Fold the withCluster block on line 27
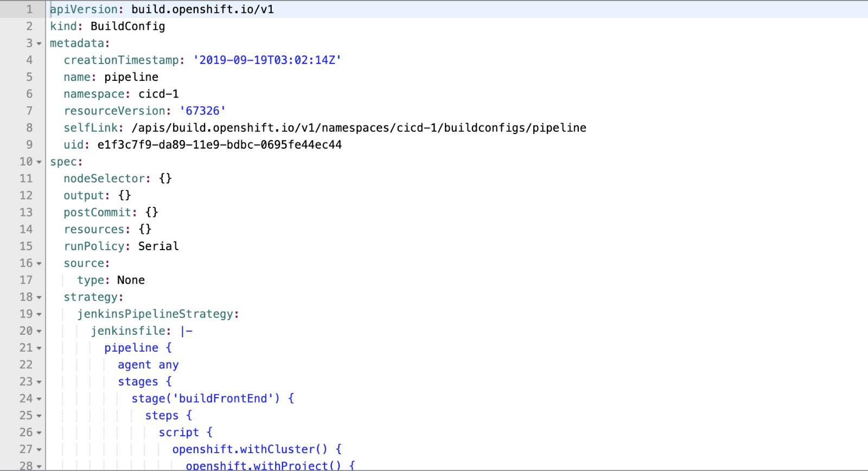 pyautogui.click(x=39, y=449)
